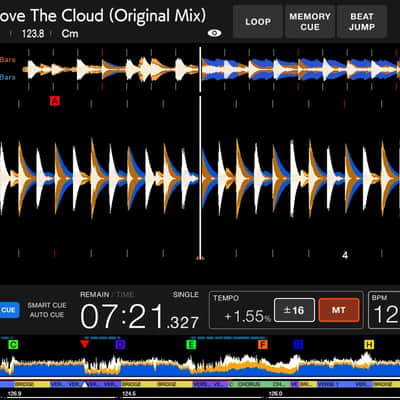Image resolution: width=400 pixels, height=400 pixels.
Task: Click the CHORUS phrase segment
Action: (x=249, y=384)
